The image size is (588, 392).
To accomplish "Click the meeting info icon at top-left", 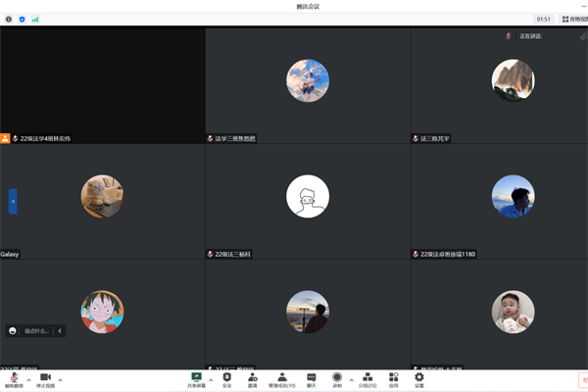I will pos(9,19).
